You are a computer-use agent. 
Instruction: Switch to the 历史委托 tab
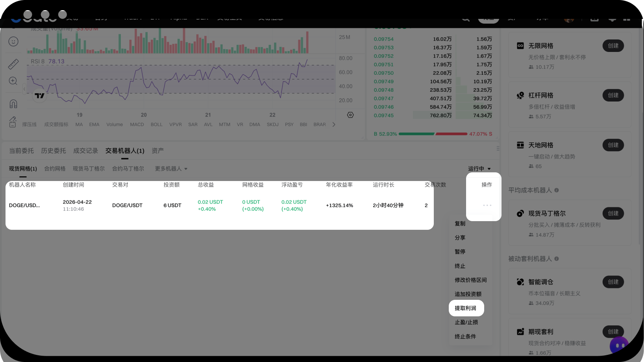(54, 151)
